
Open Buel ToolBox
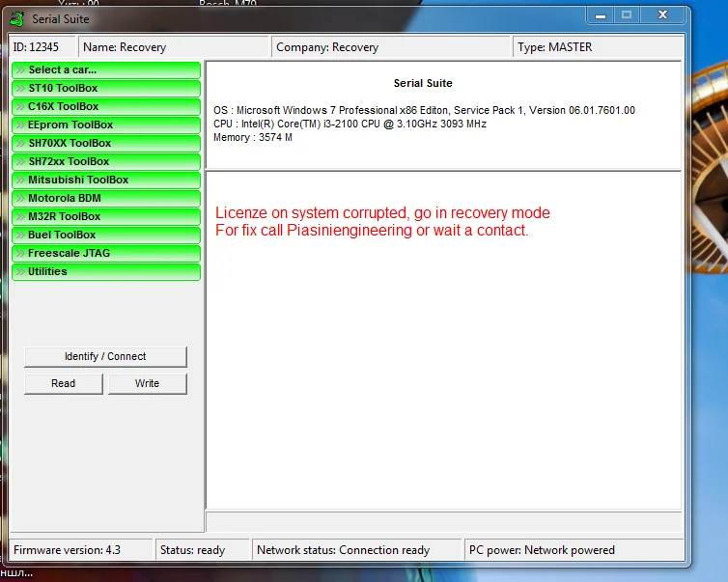(x=106, y=235)
